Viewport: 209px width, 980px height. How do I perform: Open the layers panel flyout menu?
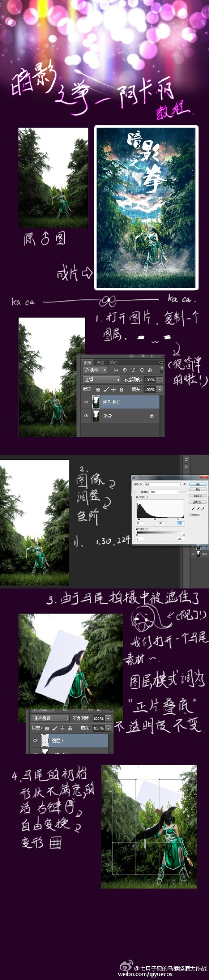click(x=160, y=362)
